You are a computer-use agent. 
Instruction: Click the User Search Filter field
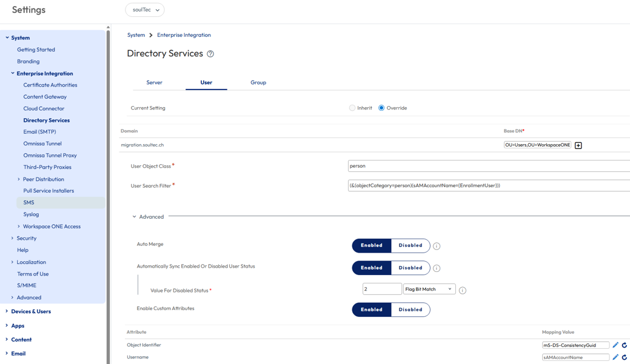click(489, 185)
